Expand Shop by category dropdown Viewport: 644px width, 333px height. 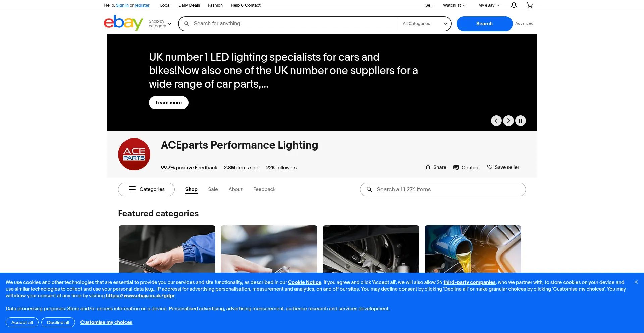coord(160,24)
